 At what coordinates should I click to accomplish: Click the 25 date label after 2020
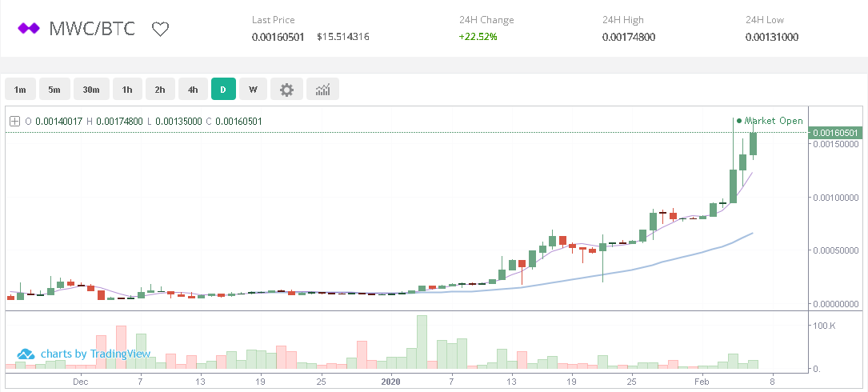(631, 382)
